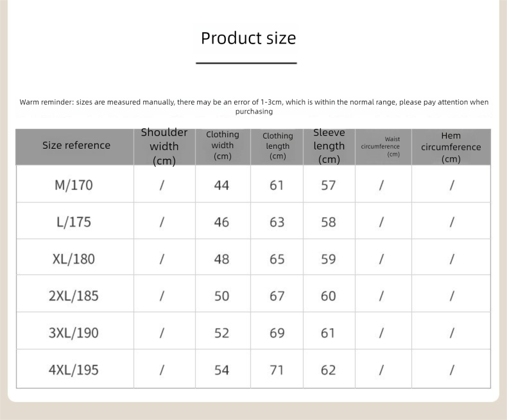Click the hem circumference cell for L/175
This screenshot has height=420, width=507.
pos(451,222)
